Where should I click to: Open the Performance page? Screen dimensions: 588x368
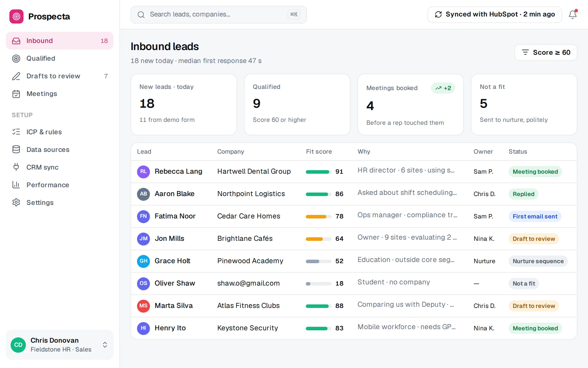click(x=60, y=185)
